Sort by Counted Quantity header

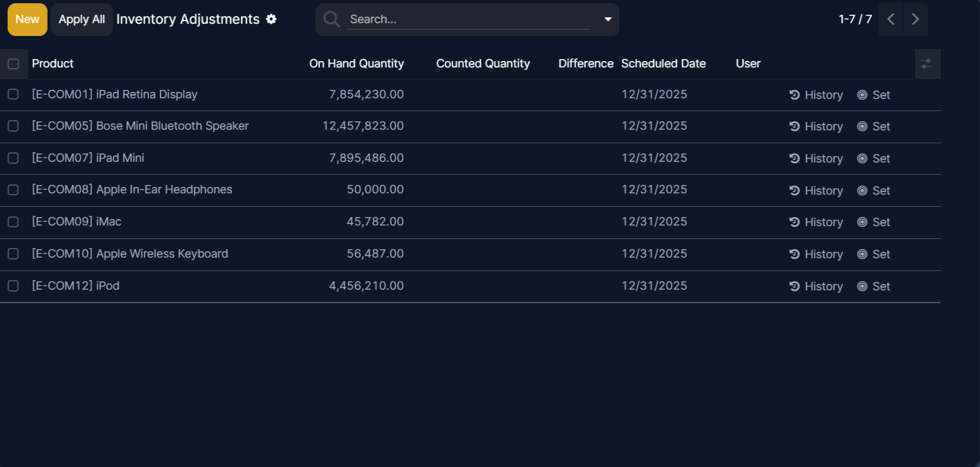pos(483,64)
